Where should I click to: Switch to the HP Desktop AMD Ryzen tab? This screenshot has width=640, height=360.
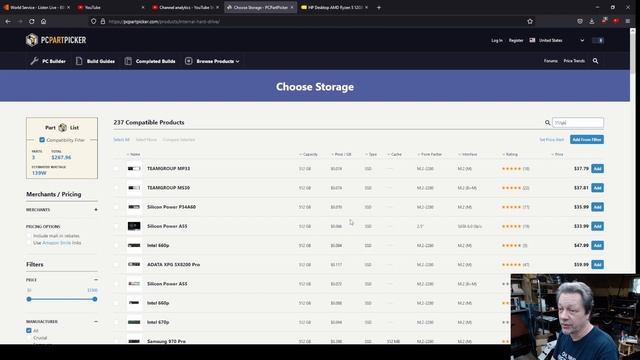[334, 7]
